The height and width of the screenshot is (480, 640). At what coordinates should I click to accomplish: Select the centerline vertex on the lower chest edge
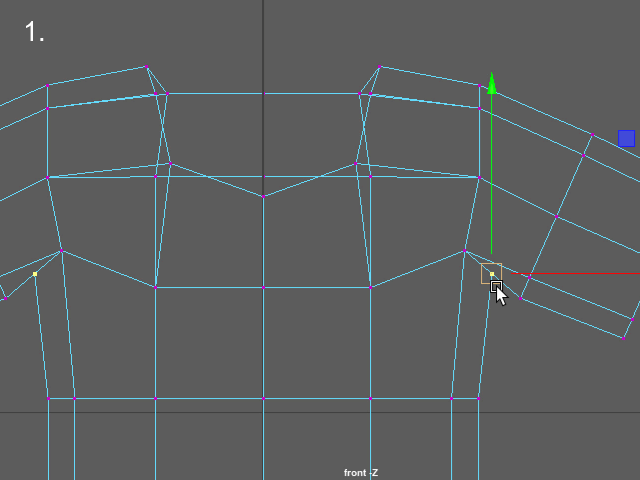pos(263,288)
